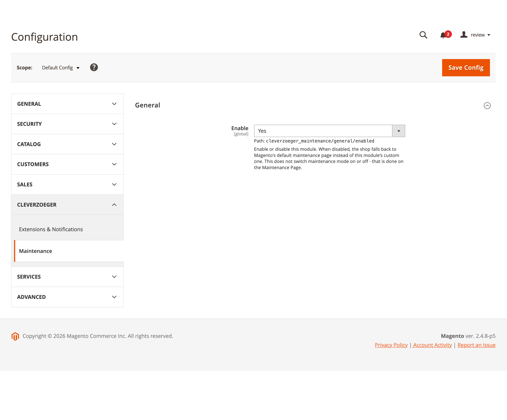
Task: Click the [global] scope label under Enable
Action: tap(241, 134)
